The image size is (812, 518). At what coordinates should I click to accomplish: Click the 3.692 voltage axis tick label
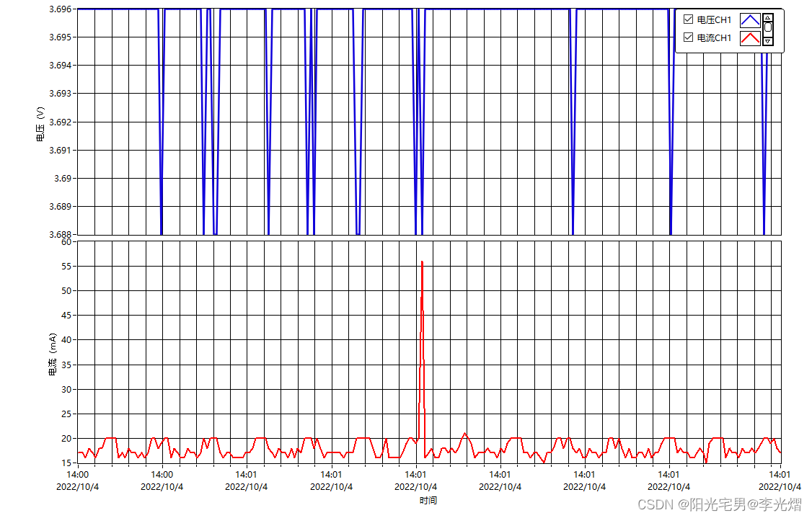coord(60,122)
